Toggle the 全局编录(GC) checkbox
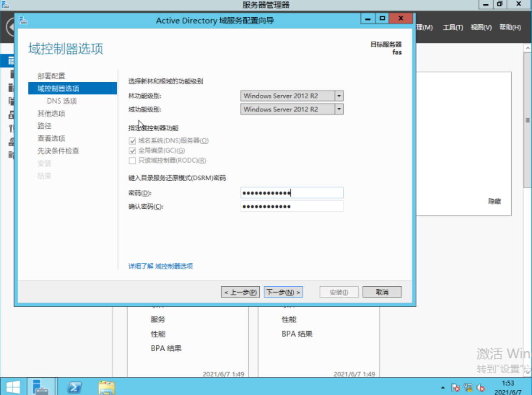This screenshot has width=532, height=395. 132,151
